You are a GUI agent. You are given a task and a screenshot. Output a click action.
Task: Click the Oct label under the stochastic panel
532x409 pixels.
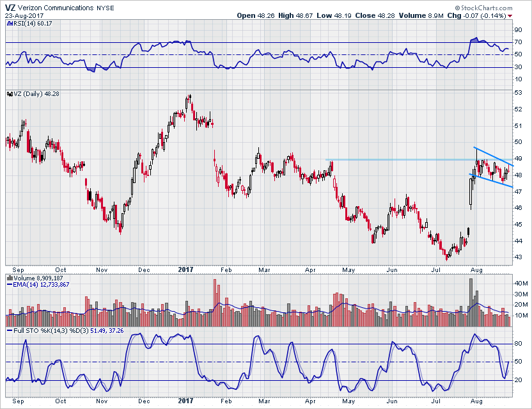(60, 401)
